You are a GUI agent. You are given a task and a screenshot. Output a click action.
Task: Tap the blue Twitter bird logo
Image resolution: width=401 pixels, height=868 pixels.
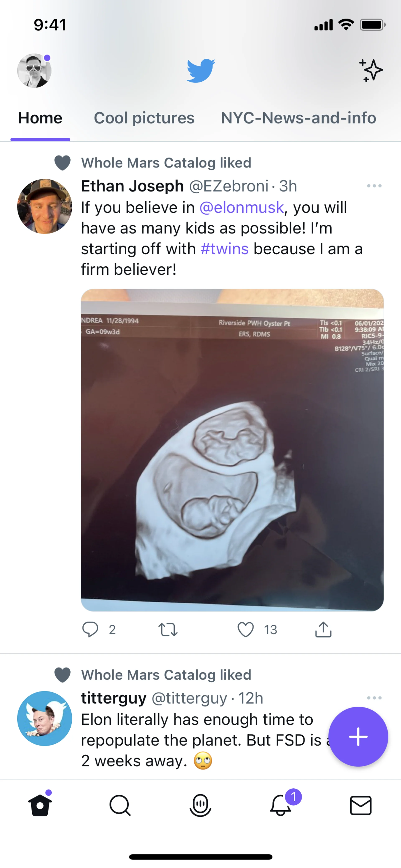pyautogui.click(x=201, y=70)
